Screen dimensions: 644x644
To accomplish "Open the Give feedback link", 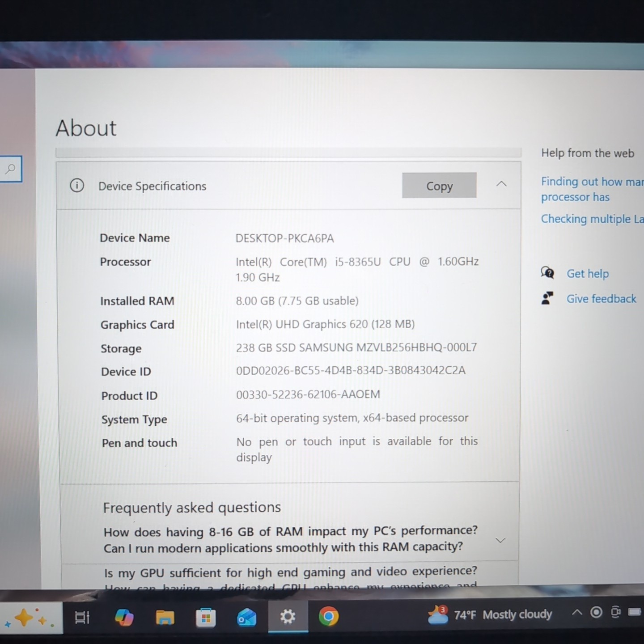I will (x=601, y=299).
